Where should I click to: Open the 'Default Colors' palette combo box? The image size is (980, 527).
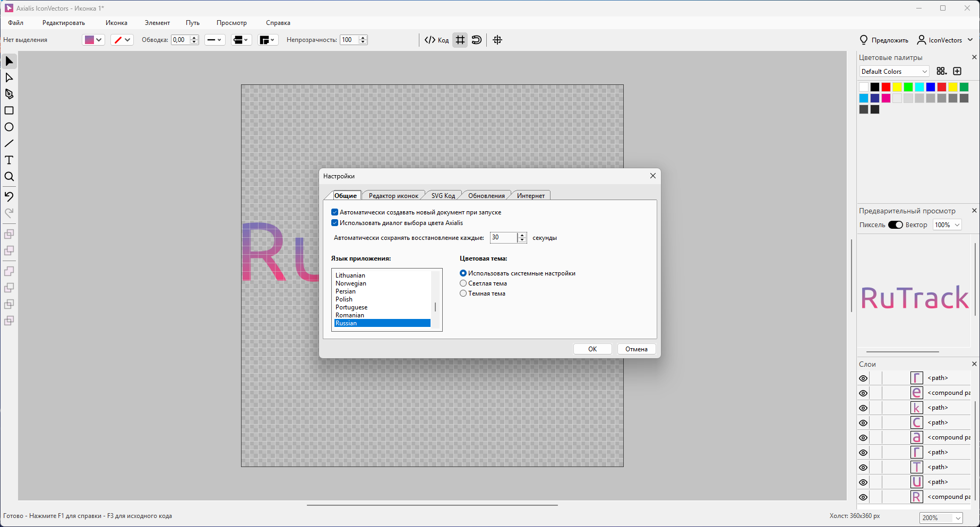(x=894, y=72)
